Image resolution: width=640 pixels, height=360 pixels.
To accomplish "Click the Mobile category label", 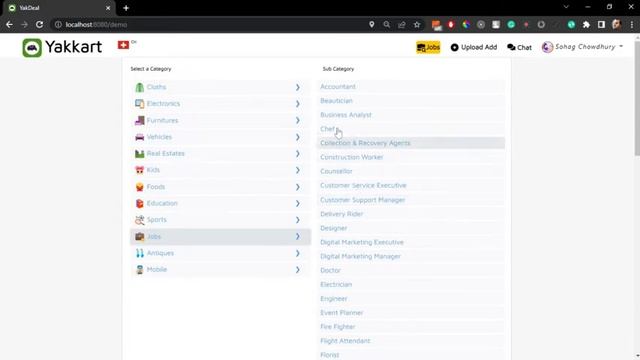I will point(157,270).
